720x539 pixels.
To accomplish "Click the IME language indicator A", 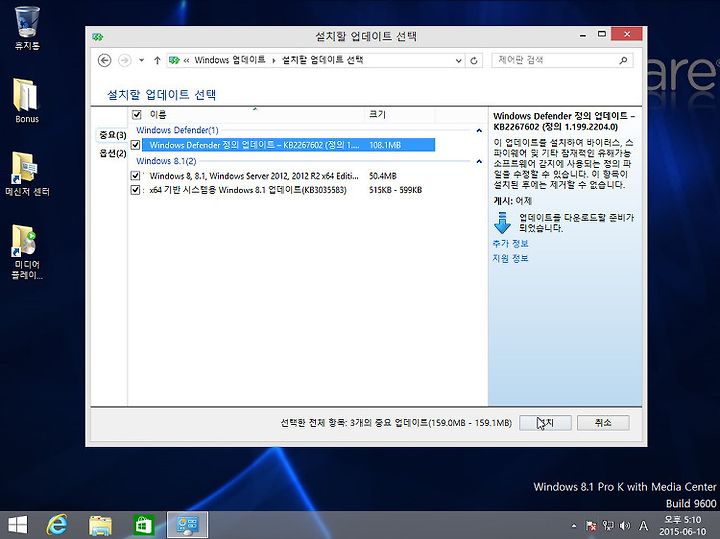I will [x=643, y=526].
